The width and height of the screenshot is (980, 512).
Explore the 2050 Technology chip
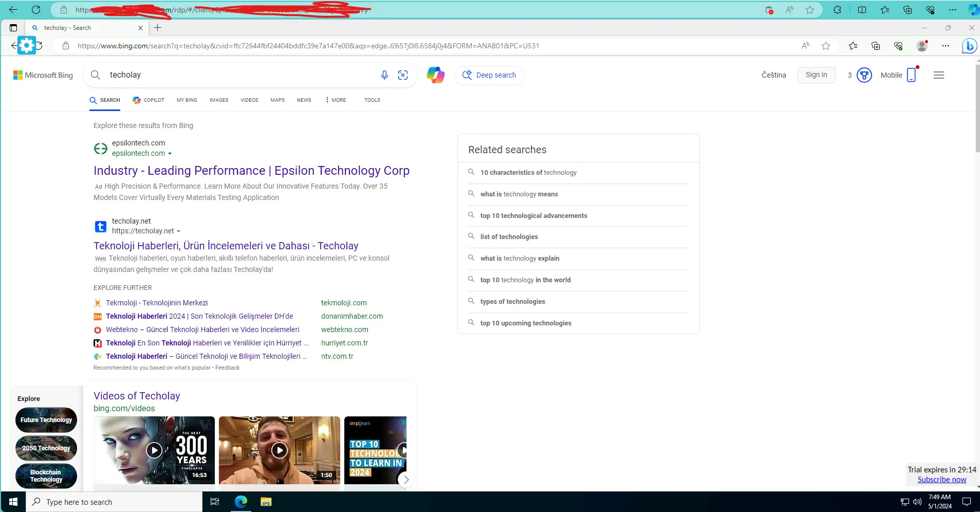(x=46, y=448)
